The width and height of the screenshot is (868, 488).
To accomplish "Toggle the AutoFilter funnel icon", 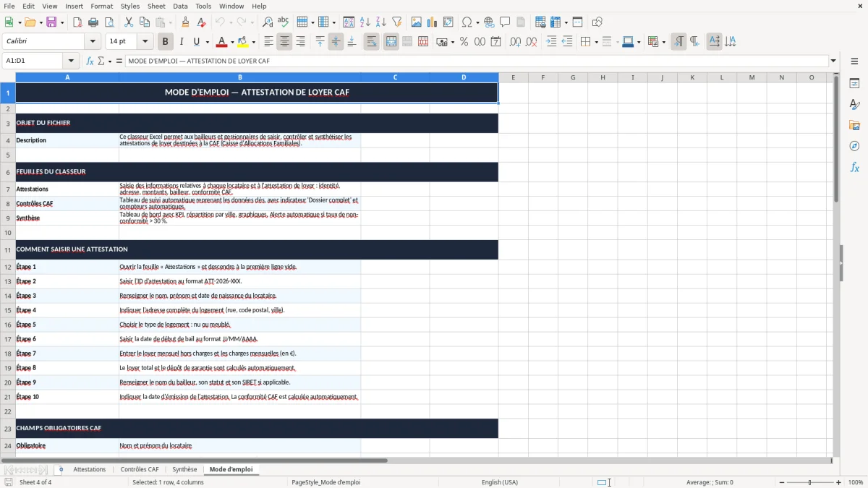I will click(397, 22).
